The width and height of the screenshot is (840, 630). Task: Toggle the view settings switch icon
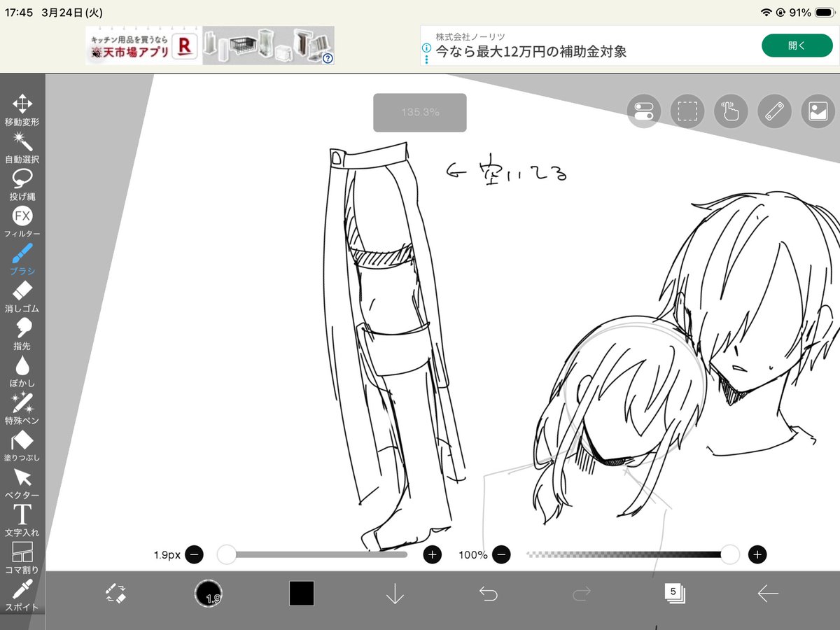(644, 111)
